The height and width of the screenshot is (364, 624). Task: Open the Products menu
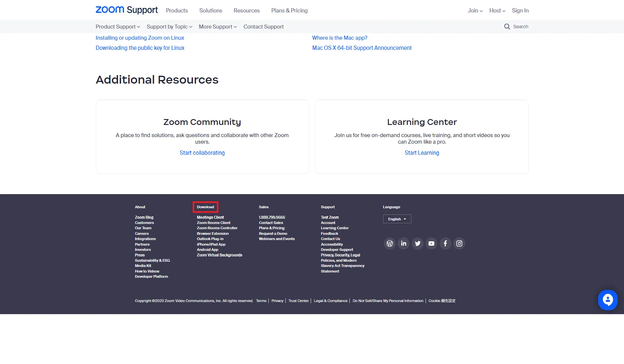177,10
